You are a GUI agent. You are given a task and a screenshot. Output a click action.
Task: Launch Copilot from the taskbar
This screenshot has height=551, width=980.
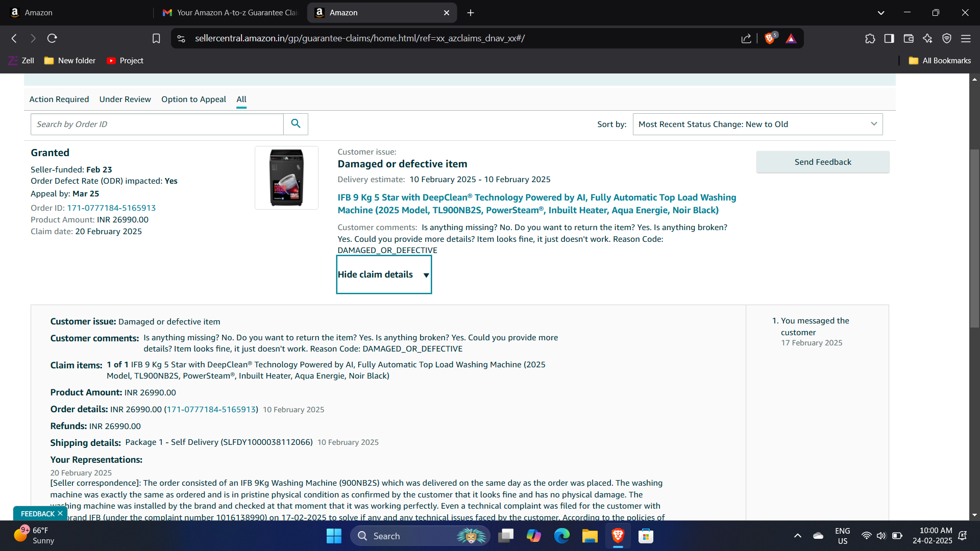pyautogui.click(x=534, y=536)
